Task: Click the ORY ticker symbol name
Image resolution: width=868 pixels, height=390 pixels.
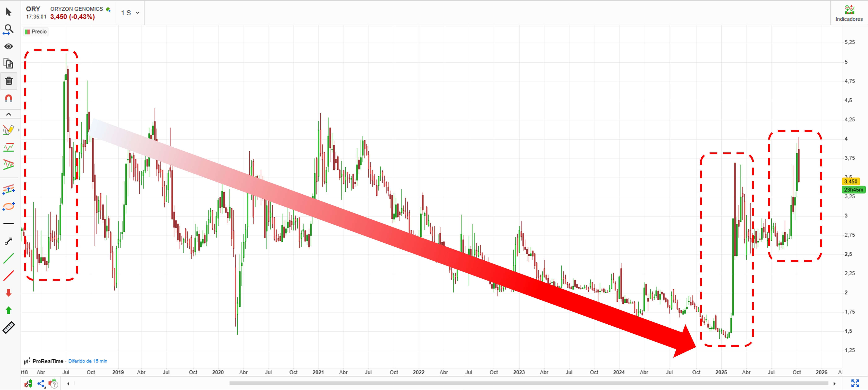Action: (x=33, y=9)
